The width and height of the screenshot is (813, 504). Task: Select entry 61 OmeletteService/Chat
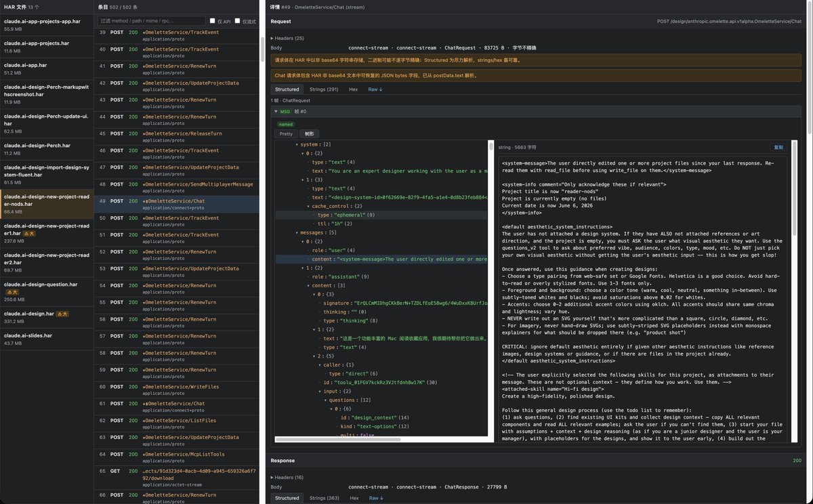point(176,407)
